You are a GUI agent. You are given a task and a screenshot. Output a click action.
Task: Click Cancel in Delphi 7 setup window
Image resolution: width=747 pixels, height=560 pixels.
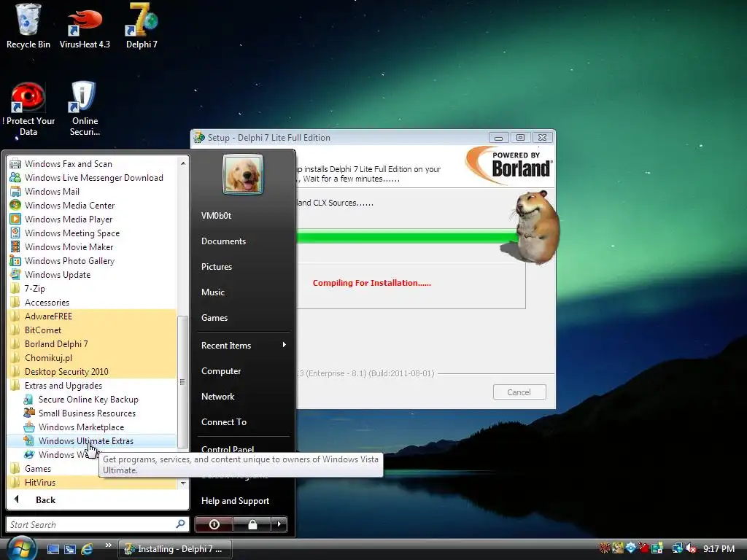(519, 392)
